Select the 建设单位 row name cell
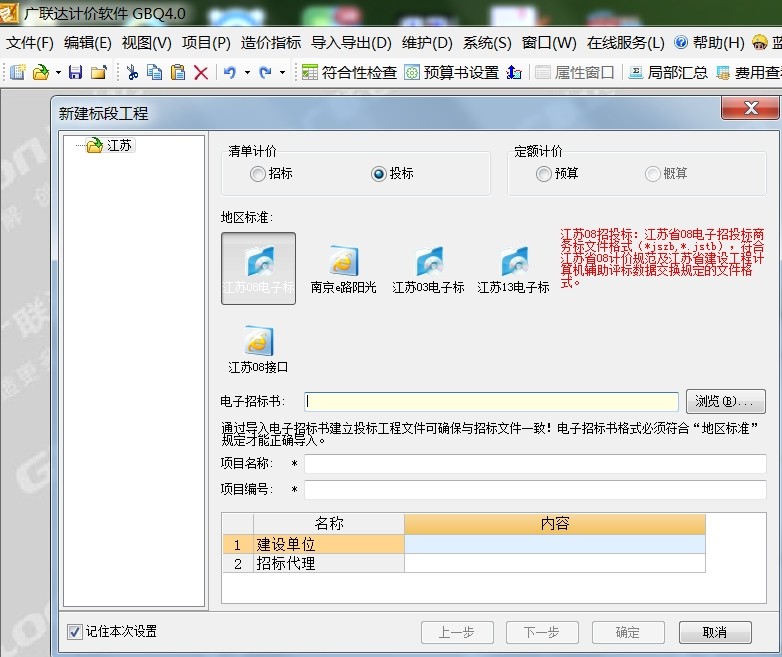Viewport: 782px width, 657px height. [329, 544]
